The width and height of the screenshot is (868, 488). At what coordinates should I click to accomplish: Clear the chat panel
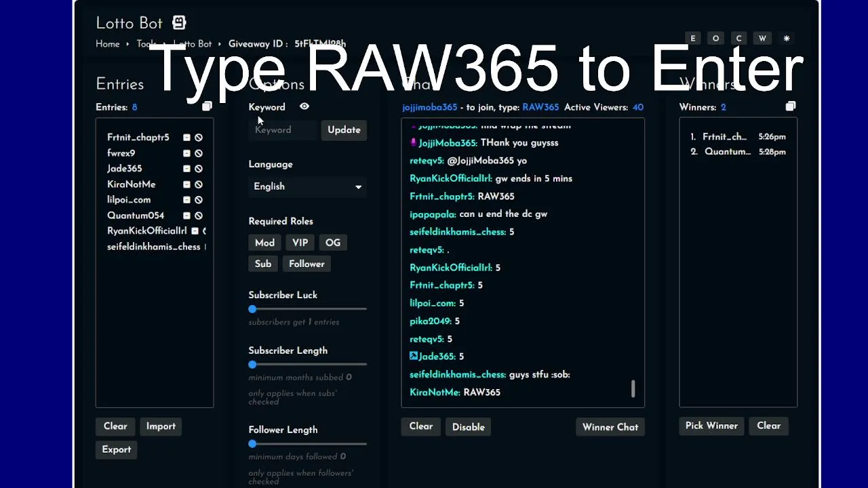(x=421, y=426)
